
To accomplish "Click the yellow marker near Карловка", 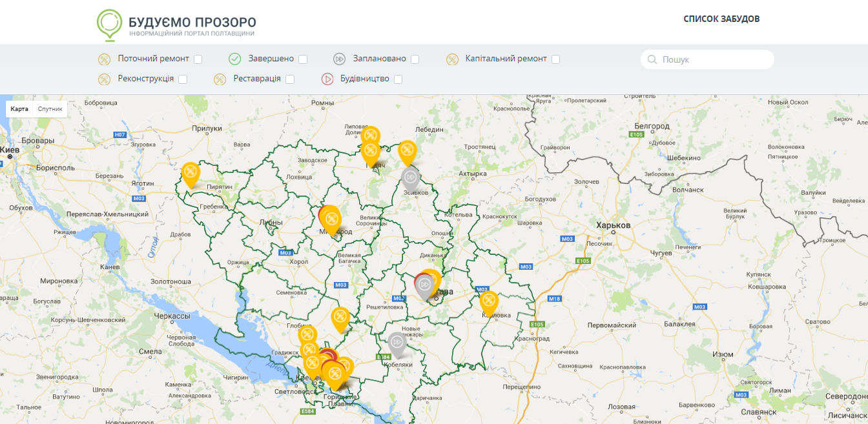I will [489, 302].
